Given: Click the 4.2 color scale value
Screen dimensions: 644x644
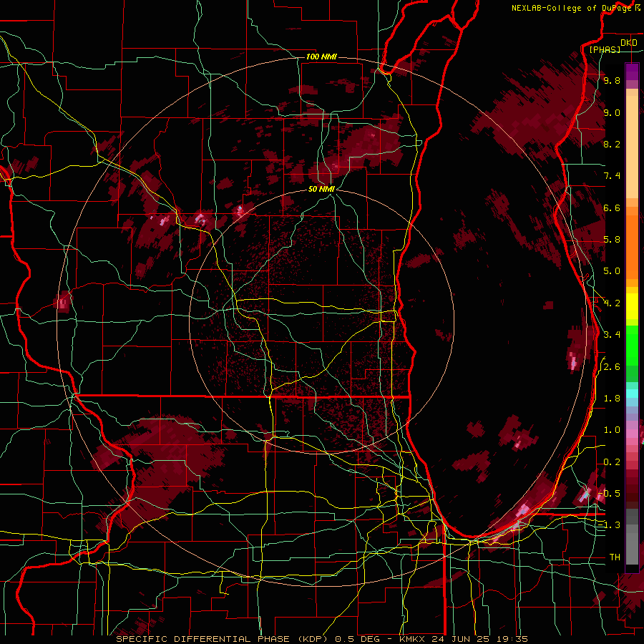Looking at the screenshot, I should [612, 303].
